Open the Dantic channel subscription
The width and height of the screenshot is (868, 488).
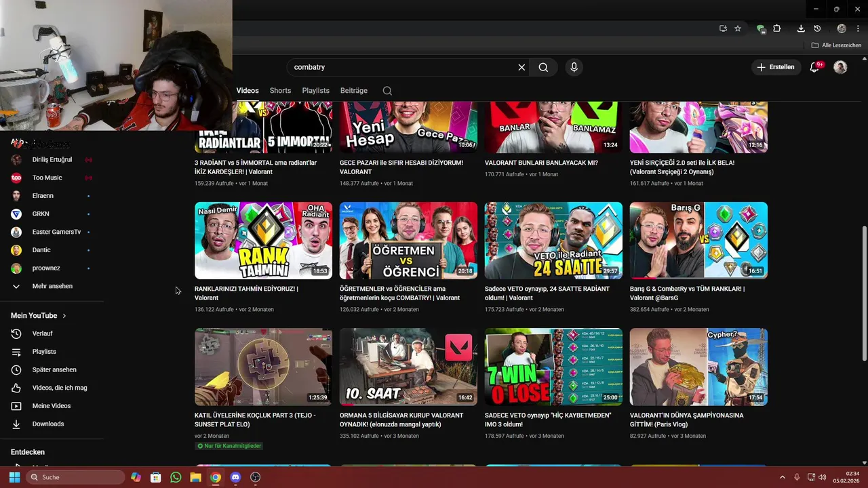(x=41, y=250)
